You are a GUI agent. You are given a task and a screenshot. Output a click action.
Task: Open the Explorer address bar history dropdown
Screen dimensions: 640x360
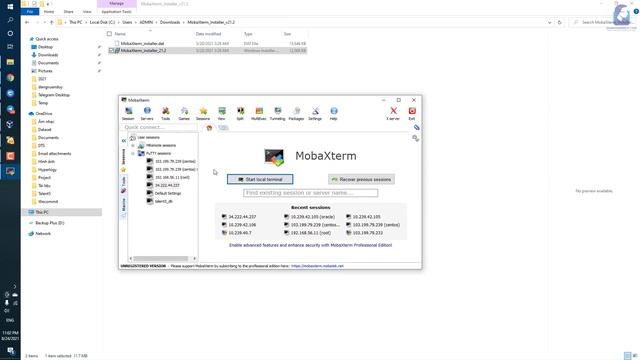point(550,22)
